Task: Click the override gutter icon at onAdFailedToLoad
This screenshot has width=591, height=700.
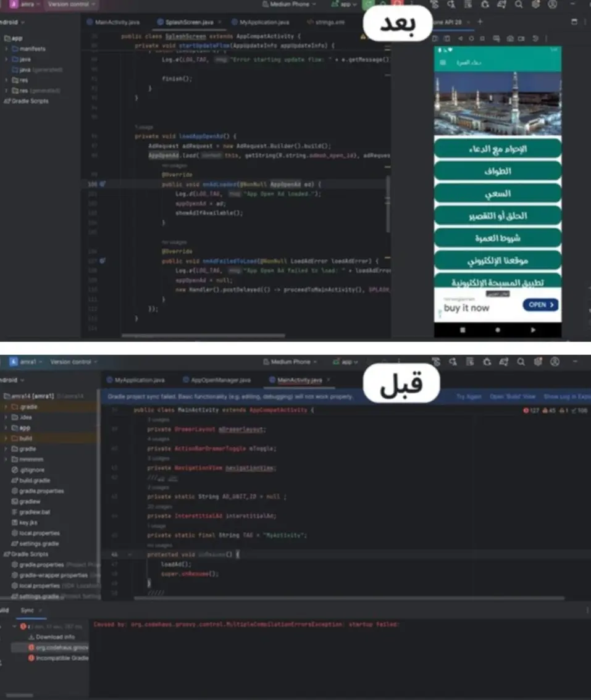Action: pyautogui.click(x=103, y=260)
